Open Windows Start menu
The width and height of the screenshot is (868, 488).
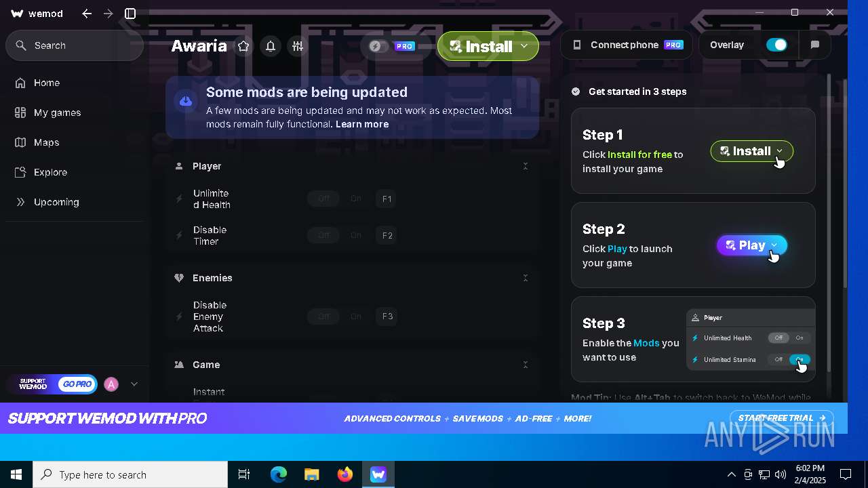click(x=16, y=474)
